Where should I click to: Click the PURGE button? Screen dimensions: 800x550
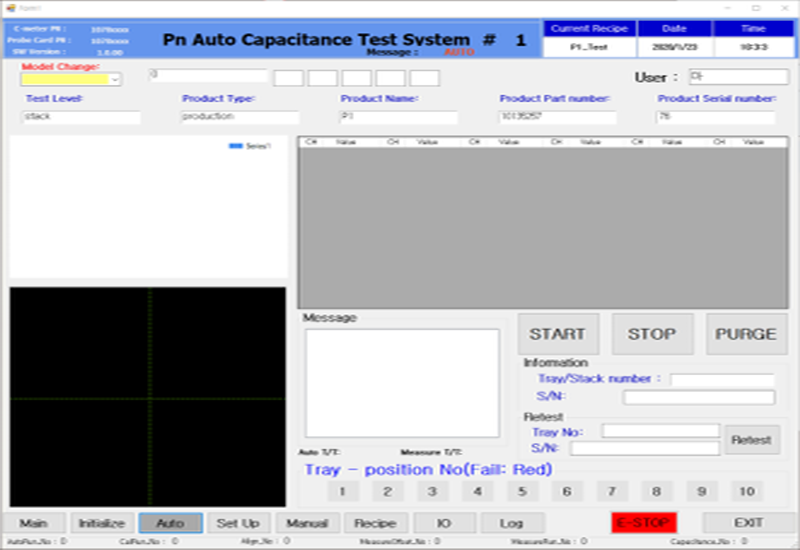tap(747, 334)
